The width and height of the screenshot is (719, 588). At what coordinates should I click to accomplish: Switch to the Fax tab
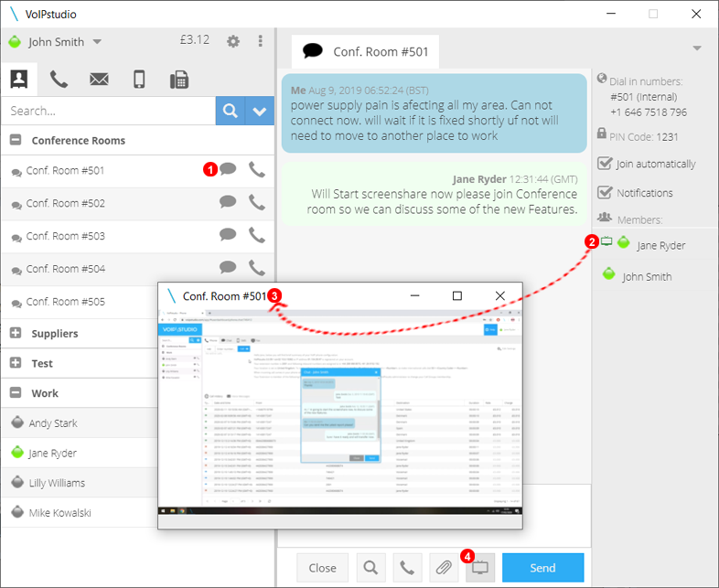coord(178,80)
